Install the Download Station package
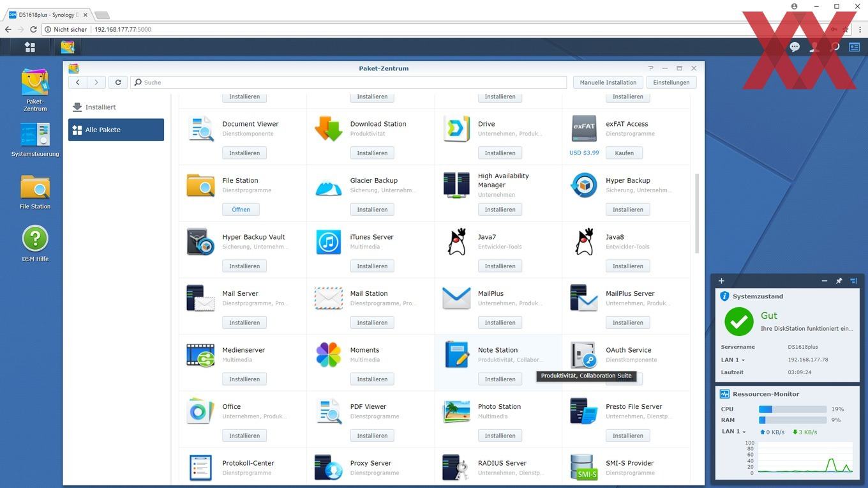 tap(372, 153)
